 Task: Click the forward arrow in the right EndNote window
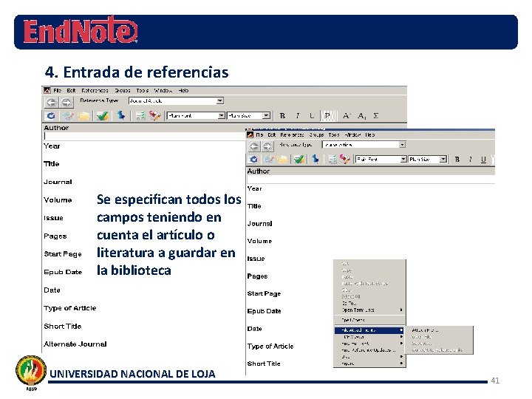tap(267, 146)
